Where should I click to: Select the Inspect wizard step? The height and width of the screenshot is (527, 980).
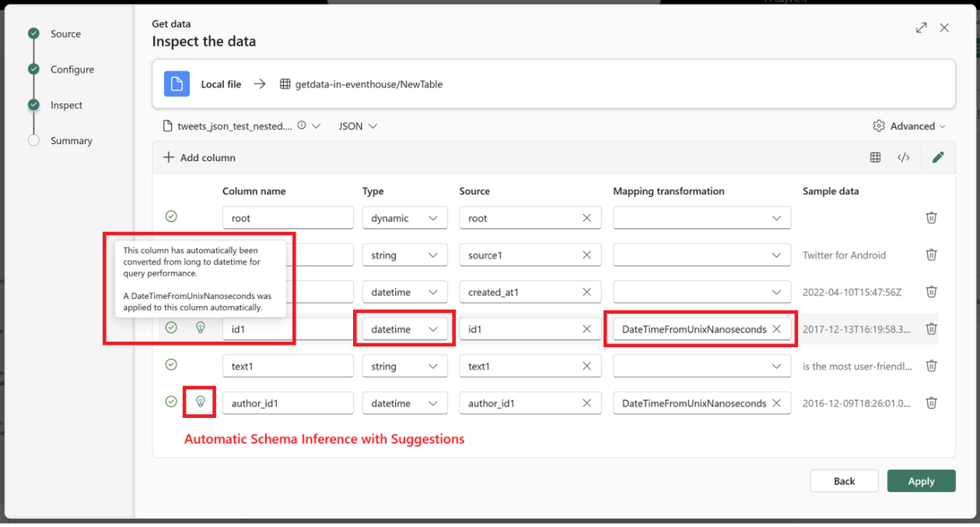point(66,105)
